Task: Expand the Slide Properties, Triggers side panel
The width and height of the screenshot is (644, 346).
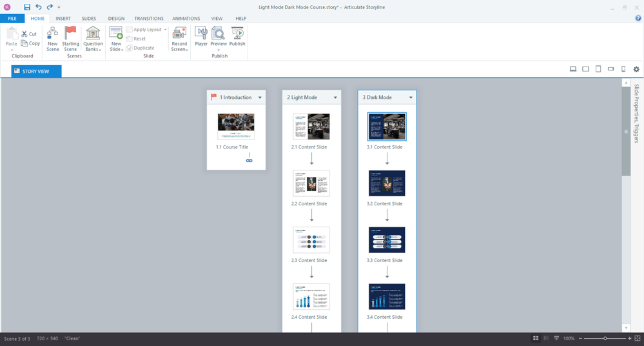Action: coord(636,114)
